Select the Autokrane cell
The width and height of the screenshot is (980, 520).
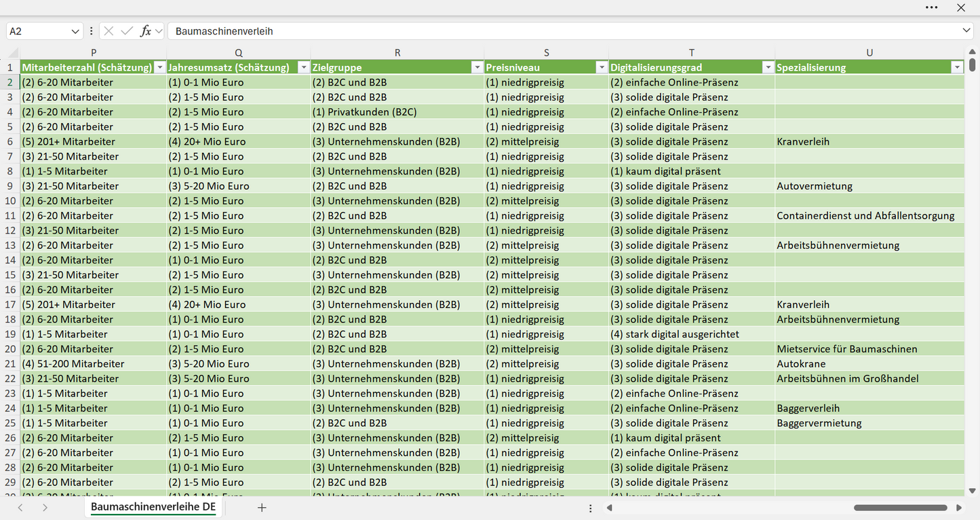(x=869, y=364)
